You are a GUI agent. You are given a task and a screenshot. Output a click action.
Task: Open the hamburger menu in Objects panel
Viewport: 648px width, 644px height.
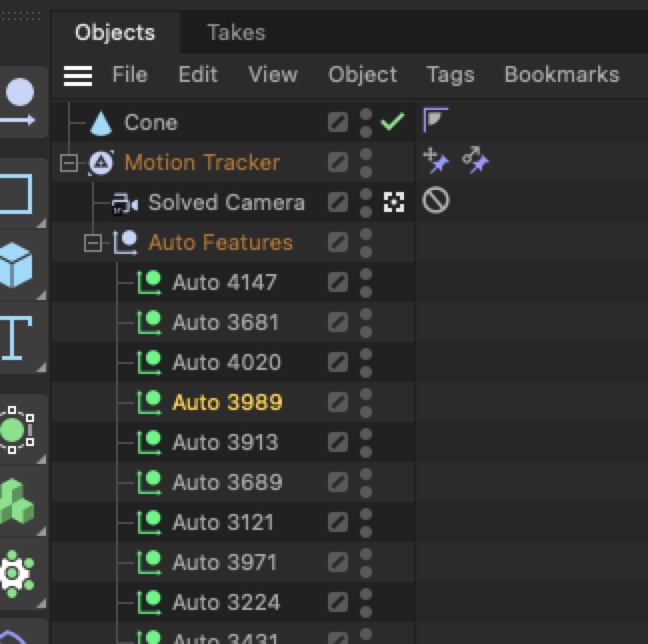78,75
